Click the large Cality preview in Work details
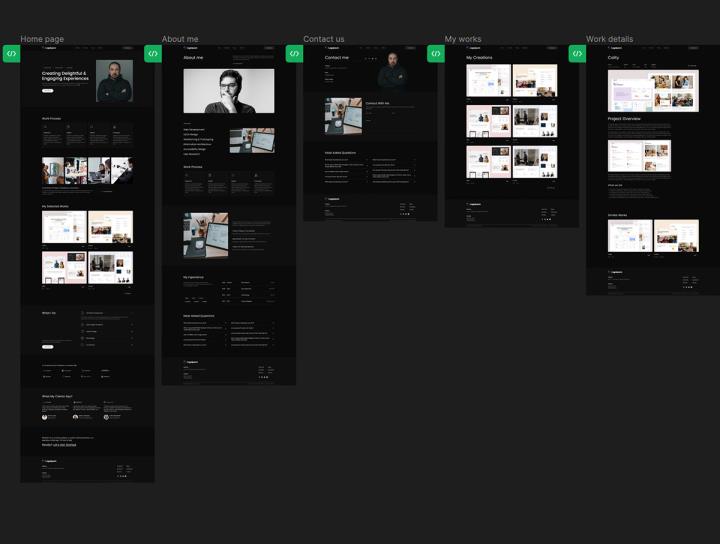This screenshot has width=720, height=544. [652, 92]
